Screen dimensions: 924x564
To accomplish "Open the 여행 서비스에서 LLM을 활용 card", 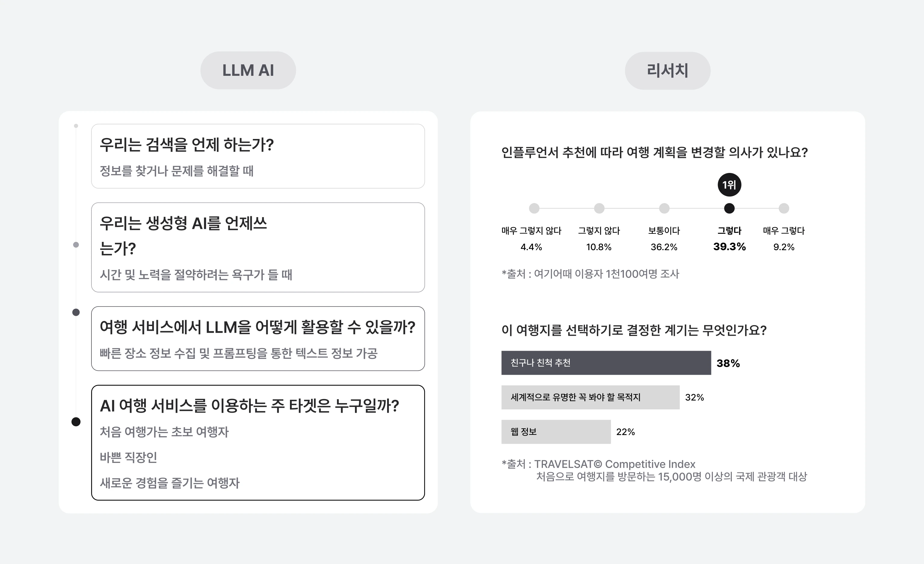I will coord(258,339).
